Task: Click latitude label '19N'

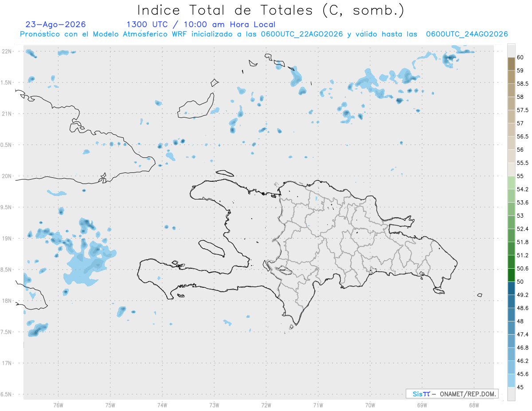Action: (x=7, y=239)
